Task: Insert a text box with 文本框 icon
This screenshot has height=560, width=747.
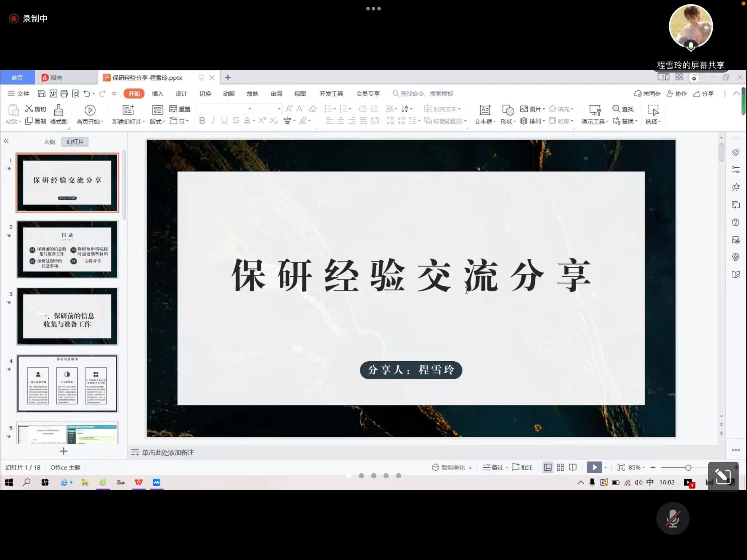Action: [484, 110]
